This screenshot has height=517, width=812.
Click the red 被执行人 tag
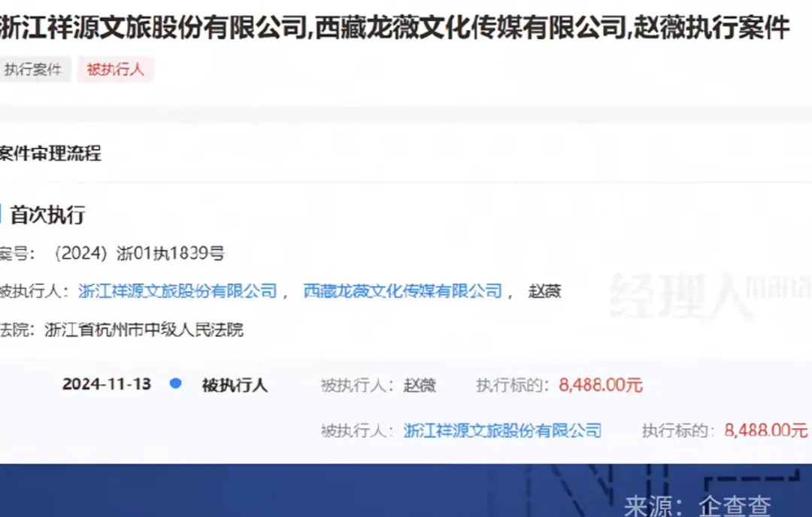[x=116, y=69]
